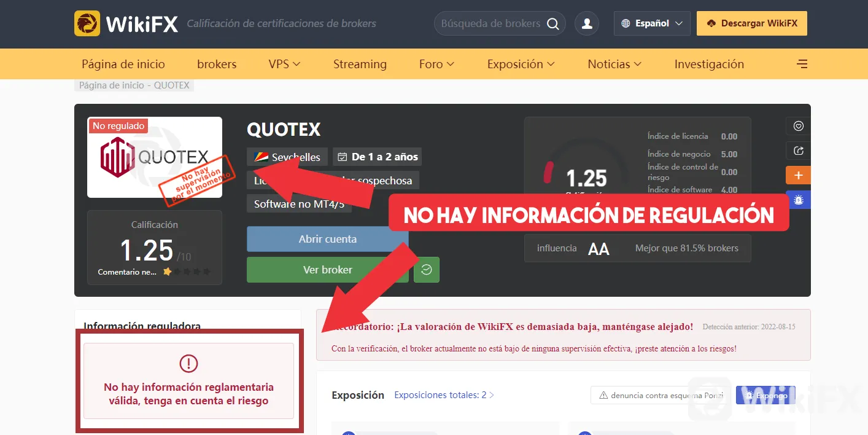The height and width of the screenshot is (435, 868).
Task: Expand the VPS menu
Action: point(284,64)
